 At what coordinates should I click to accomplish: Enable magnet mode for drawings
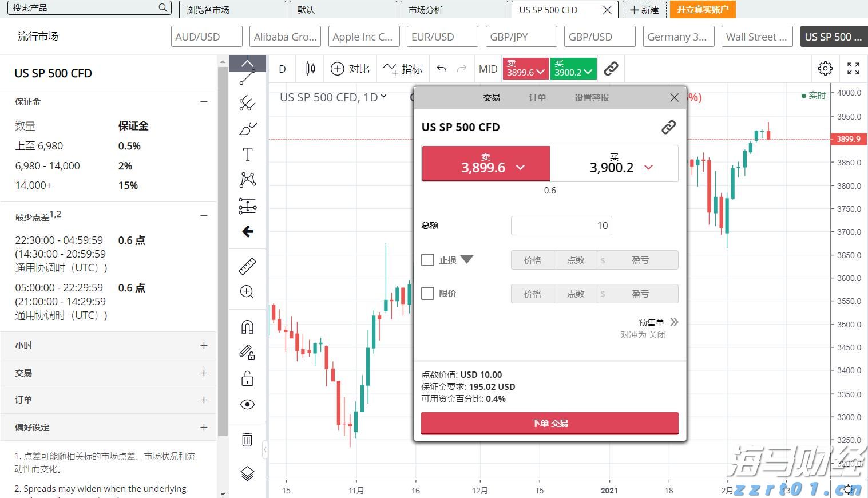pyautogui.click(x=247, y=326)
